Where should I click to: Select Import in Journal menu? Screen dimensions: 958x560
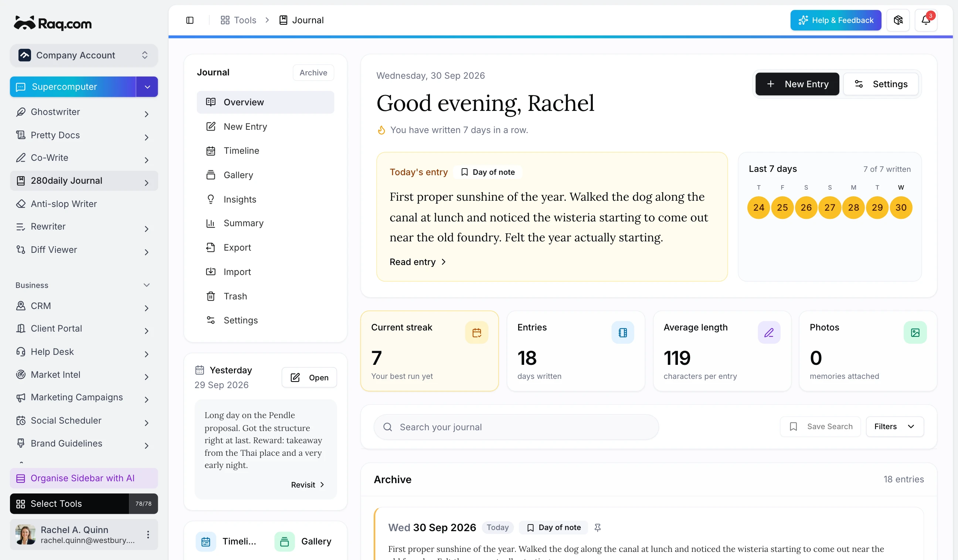pyautogui.click(x=265, y=272)
